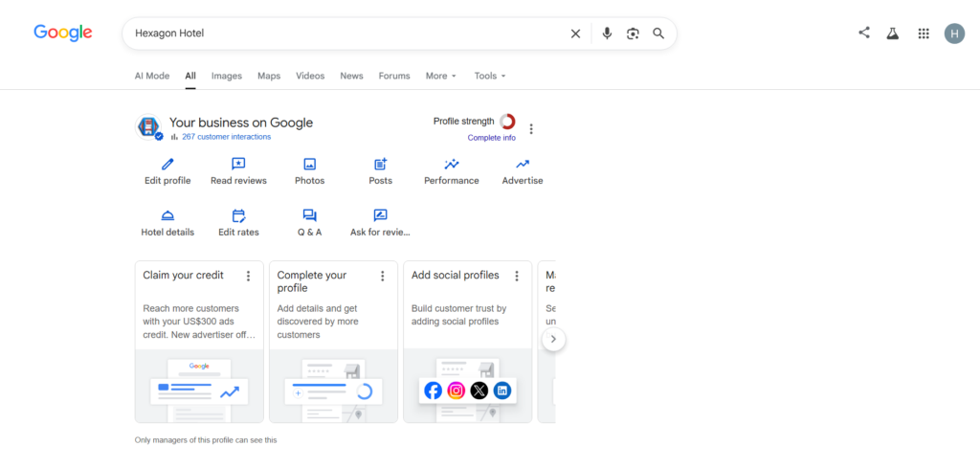Screen dimensions: 980x469
Task: Start voice search with the microphone icon
Action: [606, 33]
